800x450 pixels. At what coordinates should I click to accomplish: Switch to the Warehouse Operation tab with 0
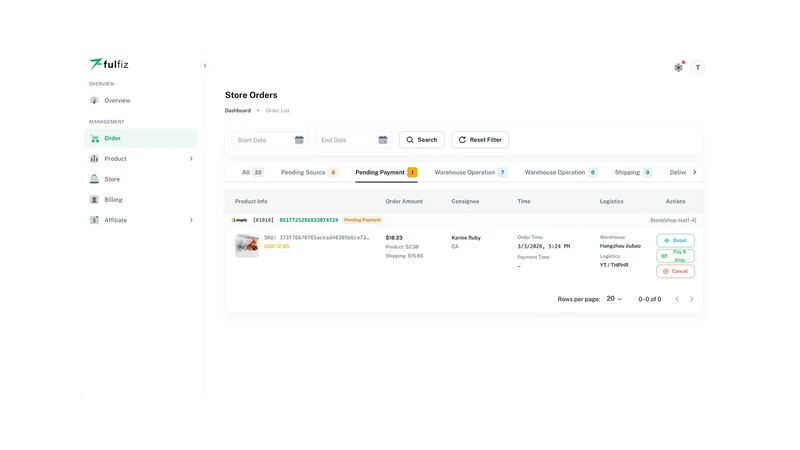tap(561, 172)
